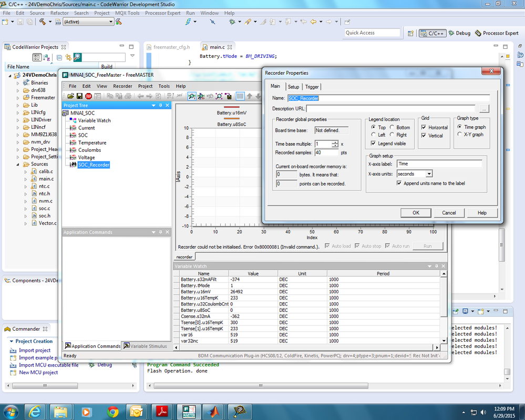Open Processor Expert menu in CodeWarrior
The image size is (525, 420).
pyautogui.click(x=163, y=13)
